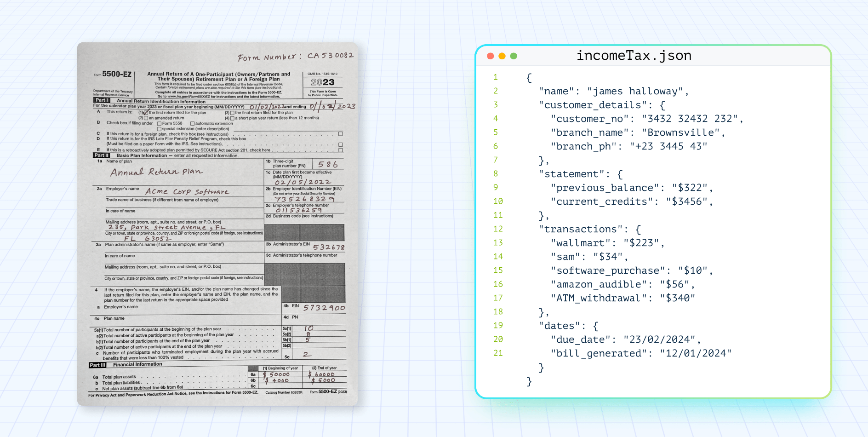Toggle the 'first return filed' checkmark

(x=146, y=112)
